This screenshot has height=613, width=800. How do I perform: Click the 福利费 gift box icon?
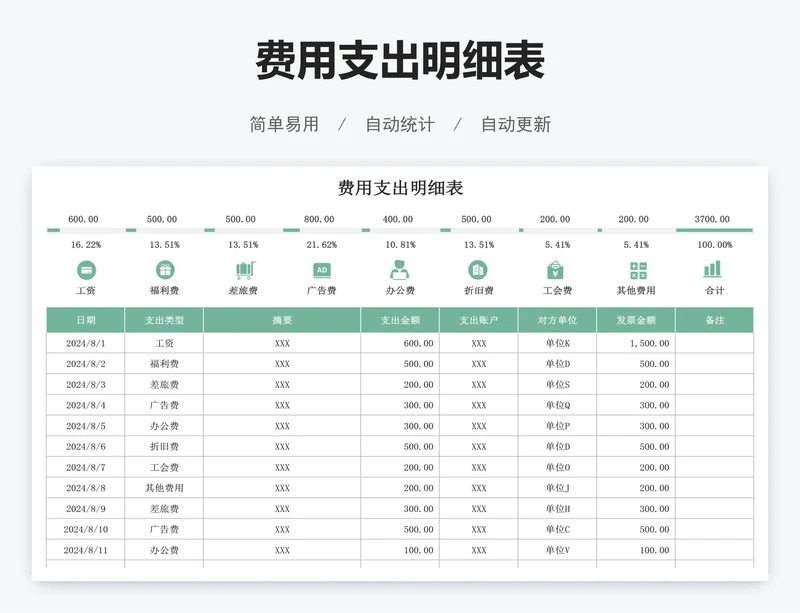click(165, 269)
